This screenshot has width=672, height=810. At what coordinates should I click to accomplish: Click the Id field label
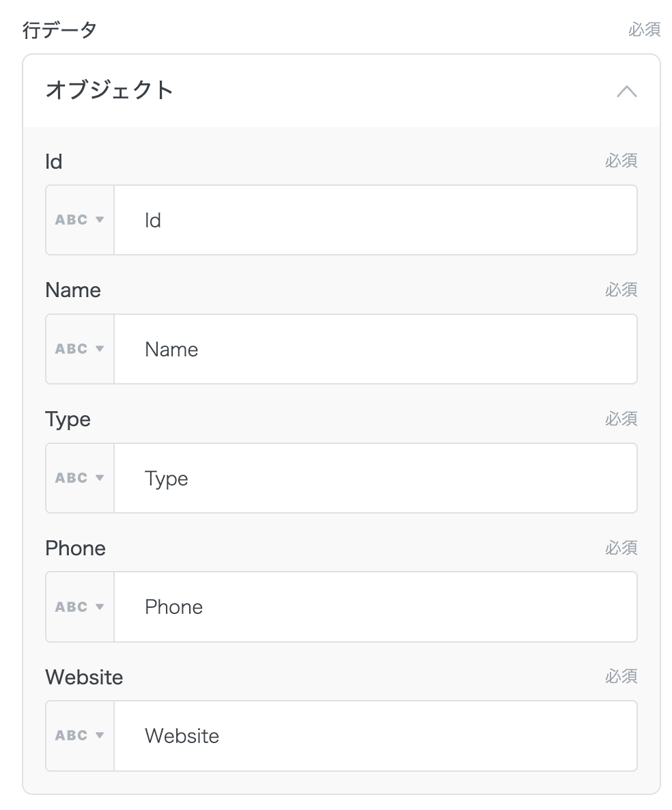54,161
